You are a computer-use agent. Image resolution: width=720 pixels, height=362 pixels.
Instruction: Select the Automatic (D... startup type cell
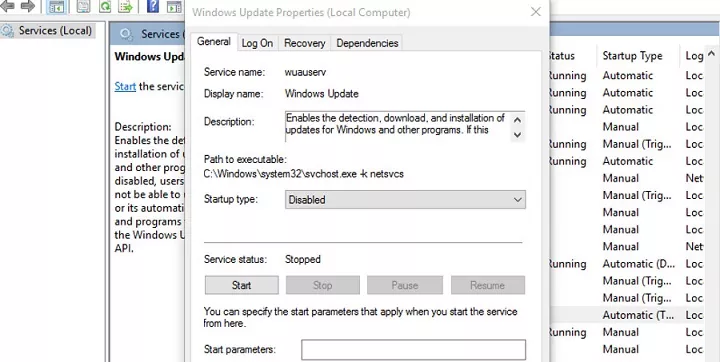pos(638,264)
